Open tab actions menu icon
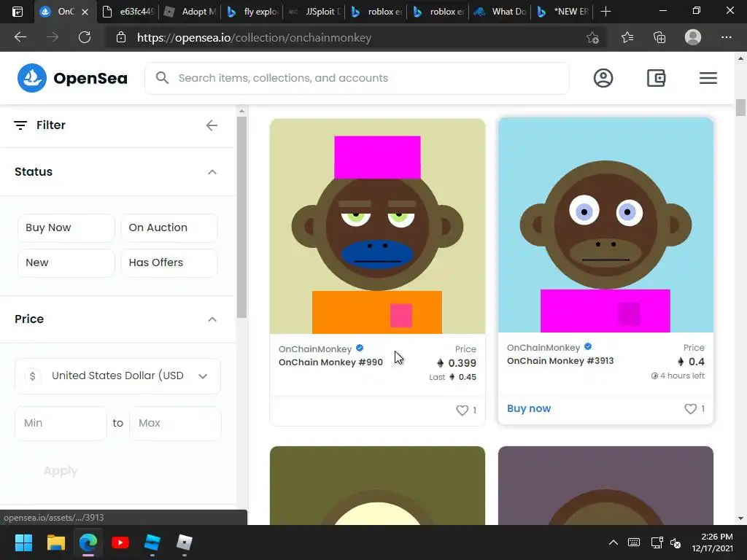This screenshot has height=560, width=747. point(18,12)
